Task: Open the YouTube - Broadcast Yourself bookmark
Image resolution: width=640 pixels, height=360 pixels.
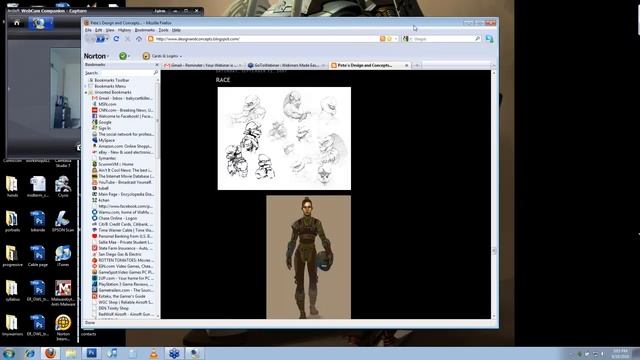Action: click(122, 182)
